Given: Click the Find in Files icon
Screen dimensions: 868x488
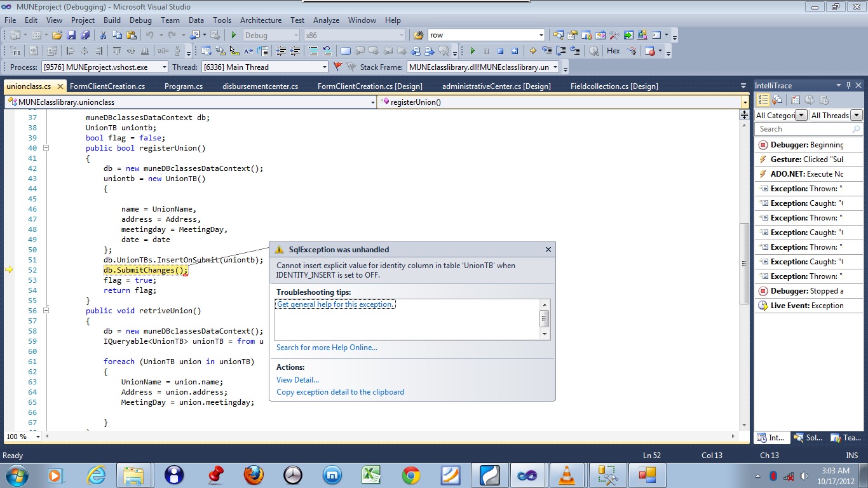Looking at the screenshot, I should pos(419,36).
